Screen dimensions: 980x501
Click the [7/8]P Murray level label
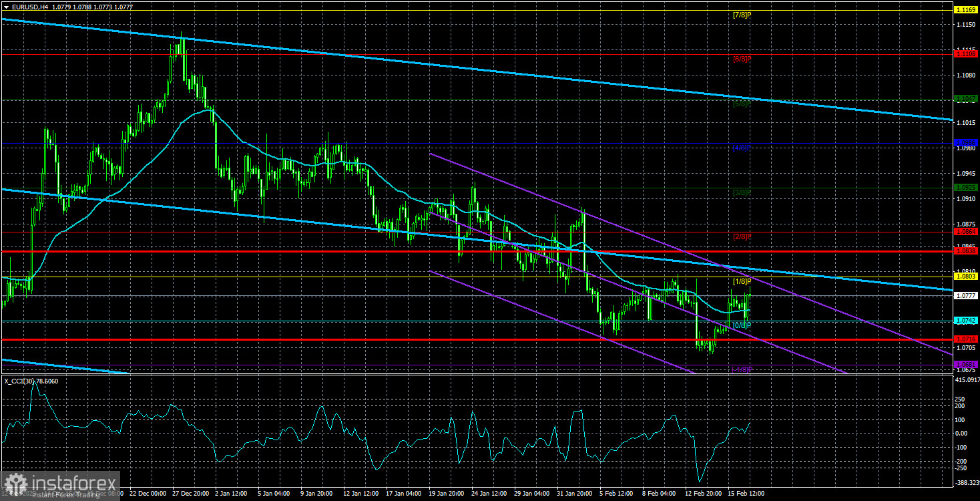(742, 14)
